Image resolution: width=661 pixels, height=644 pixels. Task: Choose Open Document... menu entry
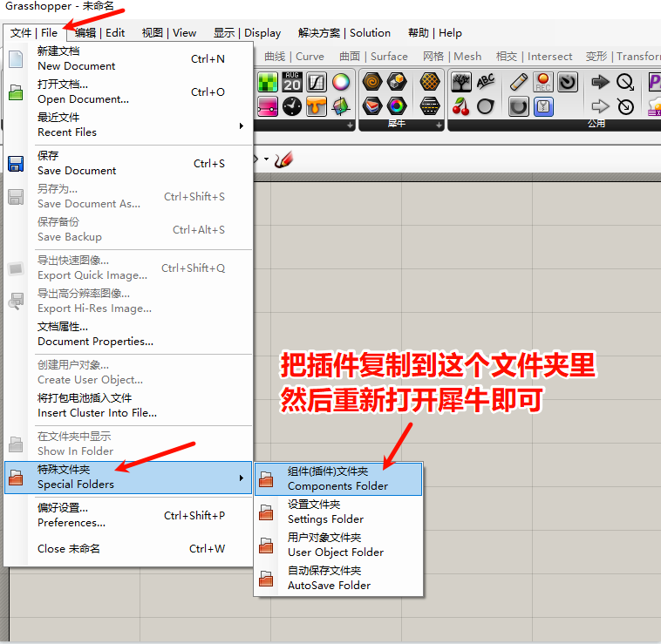click(x=129, y=92)
